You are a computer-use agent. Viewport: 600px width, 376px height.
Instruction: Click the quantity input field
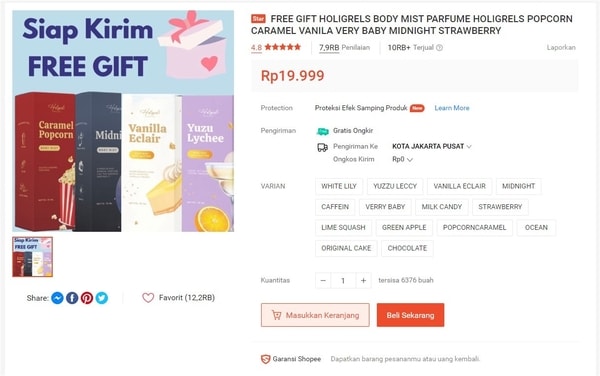(x=343, y=280)
